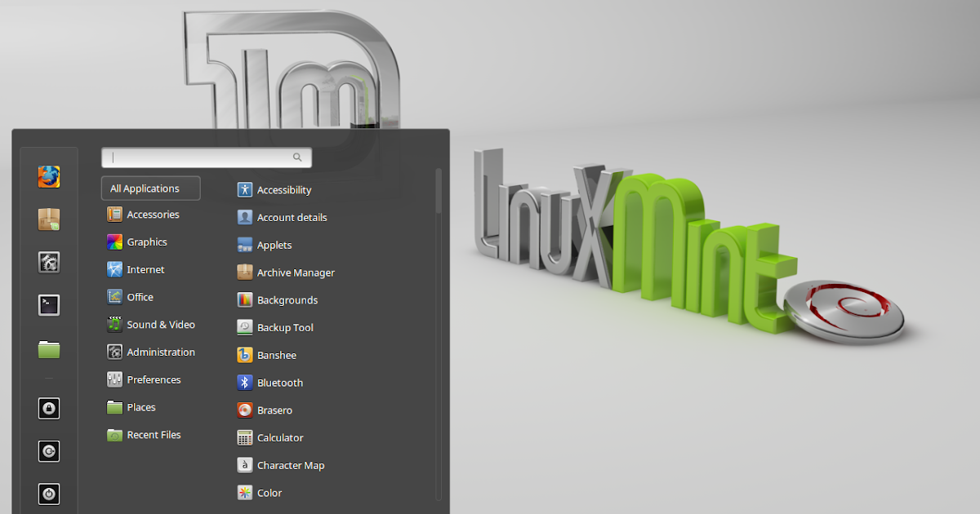
Task: Launch the Backup Tool
Action: pos(283,327)
